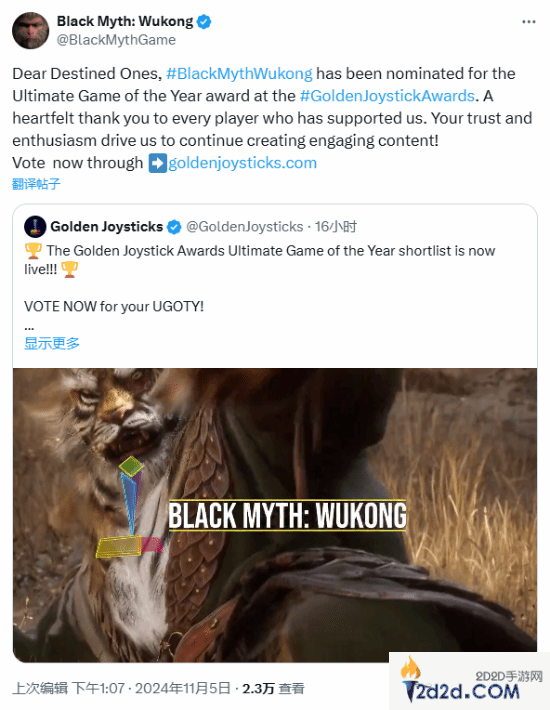The height and width of the screenshot is (710, 550).
Task: Click 翻译帖子 to translate the post
Action: click(36, 184)
